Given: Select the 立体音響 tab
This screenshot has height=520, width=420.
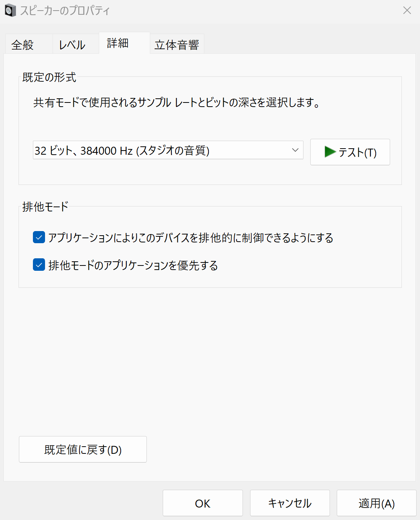Looking at the screenshot, I should [x=176, y=43].
